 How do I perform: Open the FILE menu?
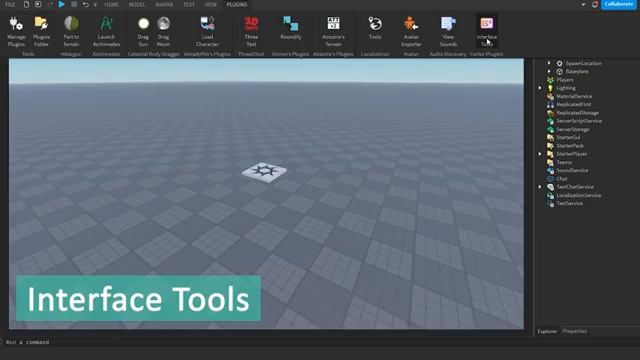pos(10,4)
